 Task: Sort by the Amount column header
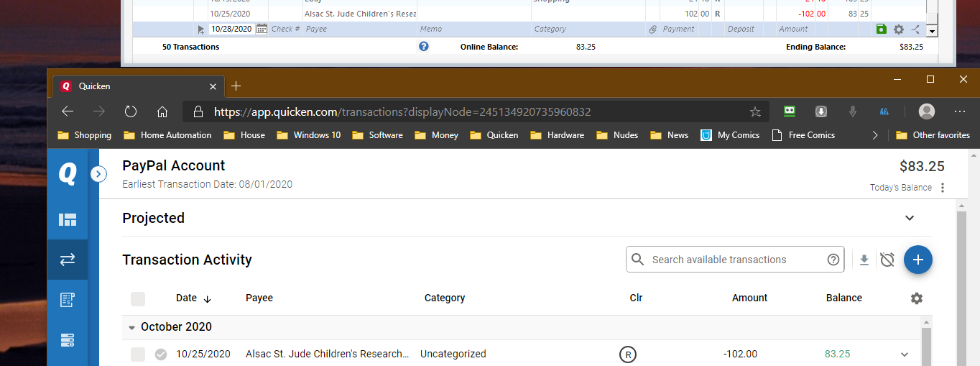tap(750, 298)
